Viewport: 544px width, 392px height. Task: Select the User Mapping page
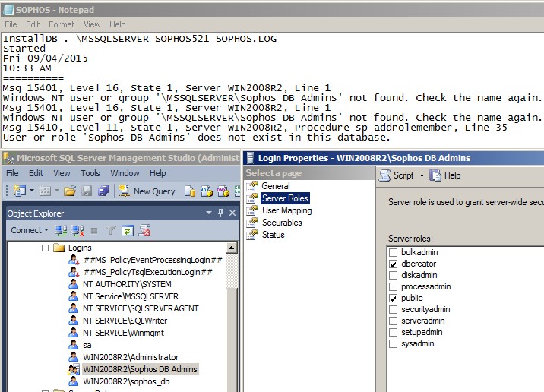286,210
